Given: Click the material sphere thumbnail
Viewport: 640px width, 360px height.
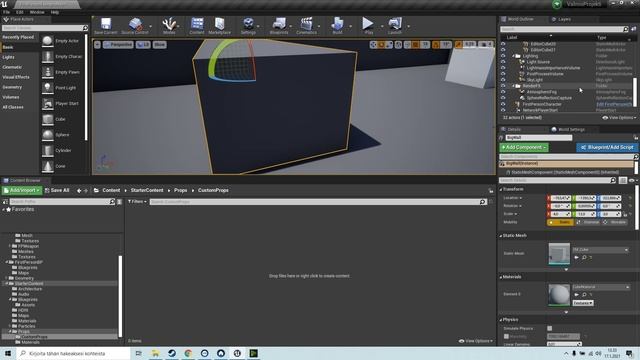Looking at the screenshot, I should (559, 295).
